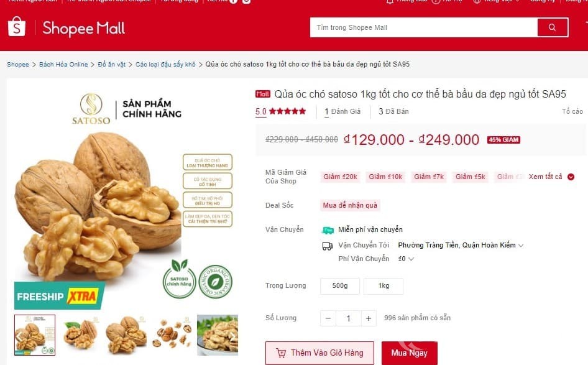Screen dimensions: 588x365
Task: Expand the shipping fee ₫0 dropdown
Action: [406, 259]
